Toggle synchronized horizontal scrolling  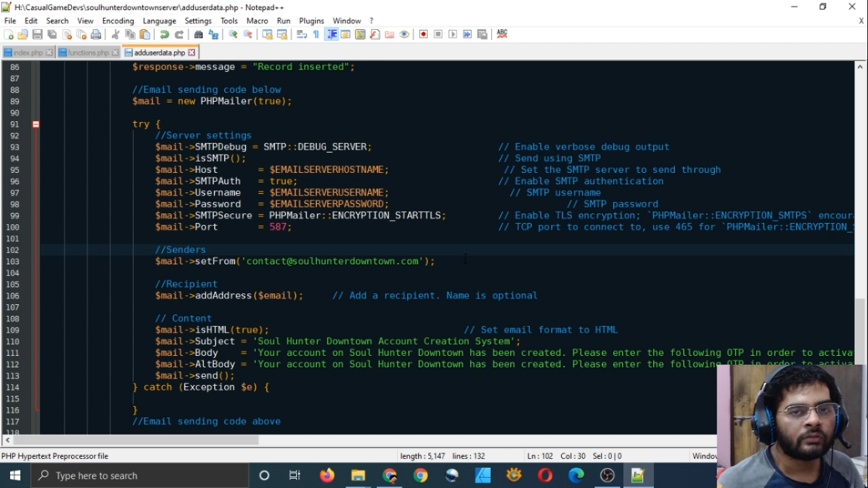[282, 34]
